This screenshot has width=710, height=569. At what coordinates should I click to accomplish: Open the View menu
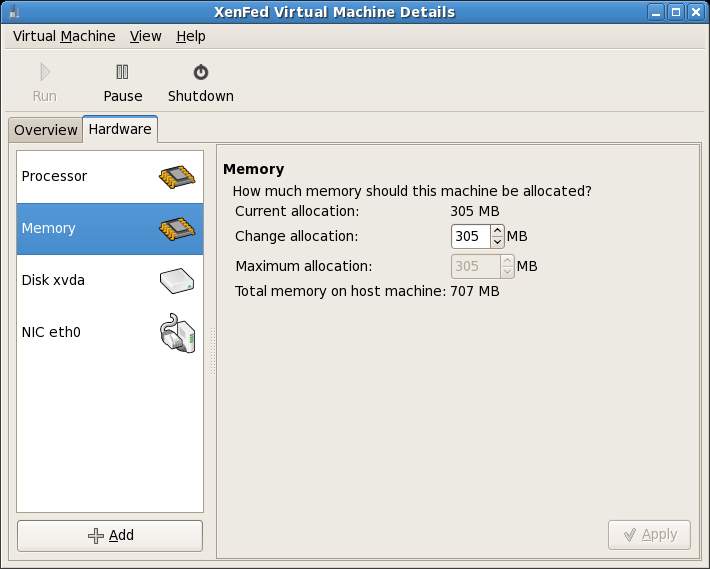click(x=145, y=36)
